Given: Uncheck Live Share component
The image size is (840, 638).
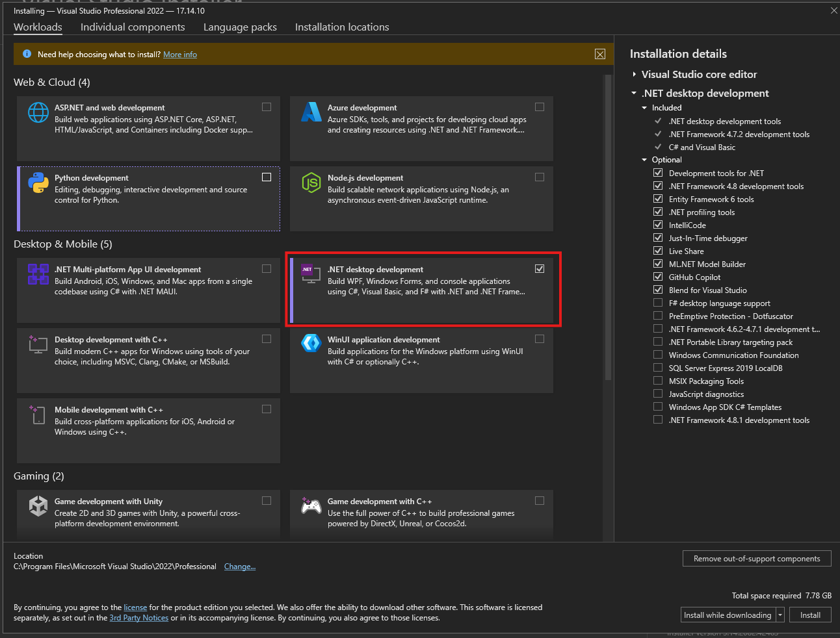Looking at the screenshot, I should (658, 251).
